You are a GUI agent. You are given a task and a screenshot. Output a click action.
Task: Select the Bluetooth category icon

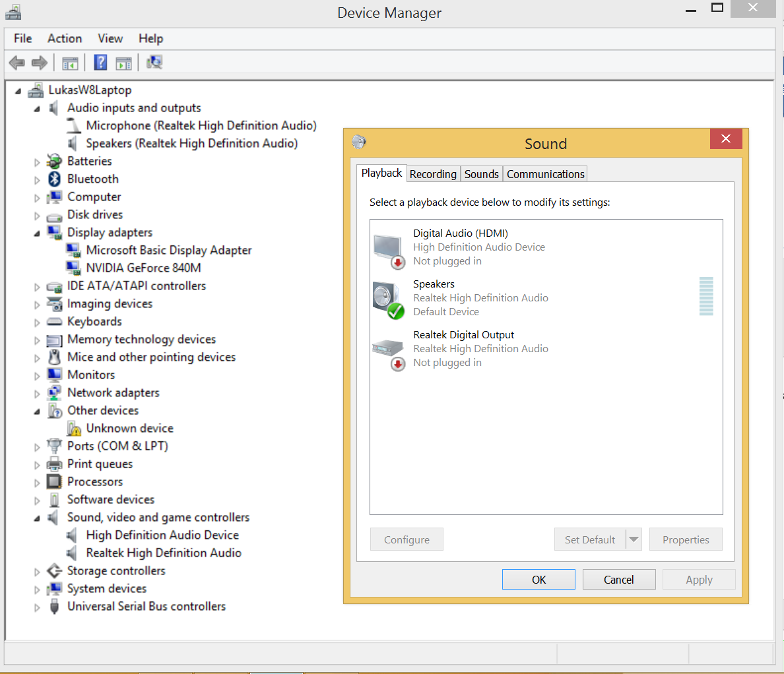pos(55,179)
